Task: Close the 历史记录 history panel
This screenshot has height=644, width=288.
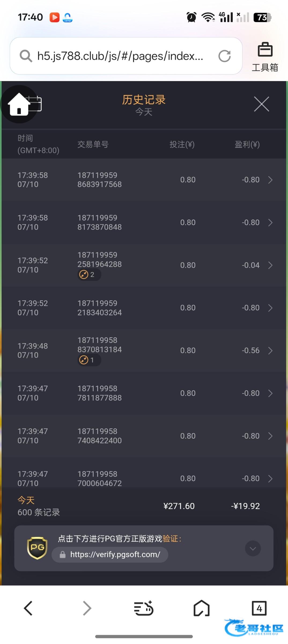Action: coord(261,104)
